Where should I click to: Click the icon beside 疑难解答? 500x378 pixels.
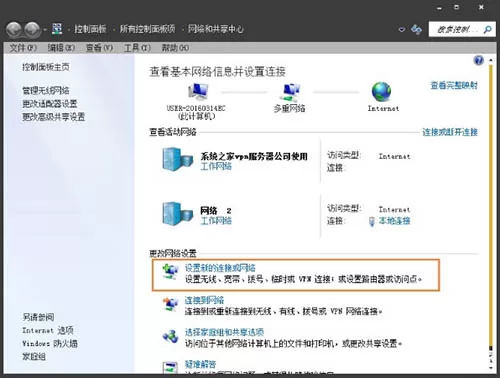[x=170, y=367]
